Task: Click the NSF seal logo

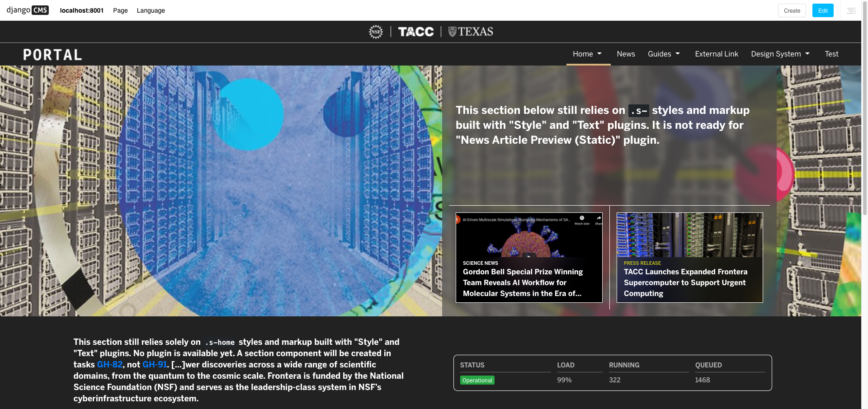Action: [x=376, y=32]
